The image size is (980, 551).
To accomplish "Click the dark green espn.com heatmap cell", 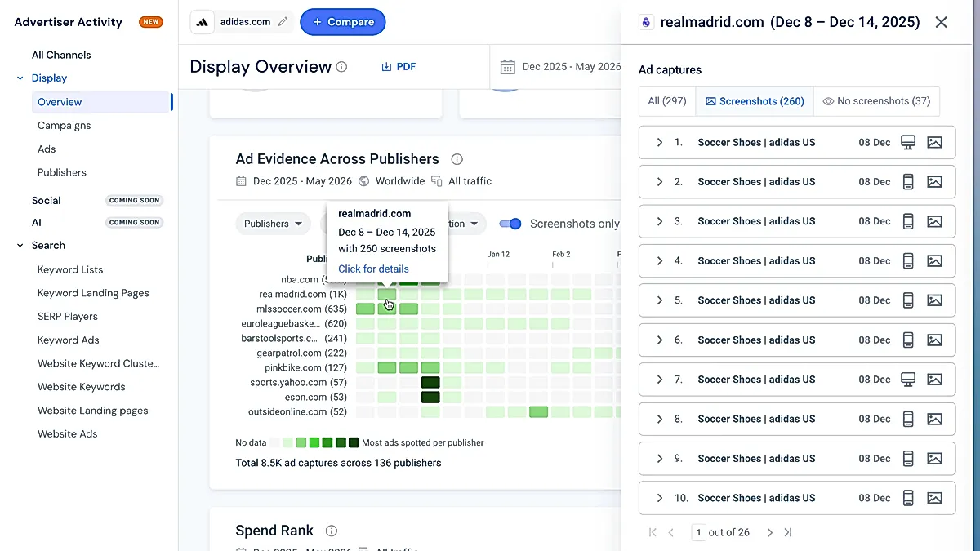I will 430,398.
